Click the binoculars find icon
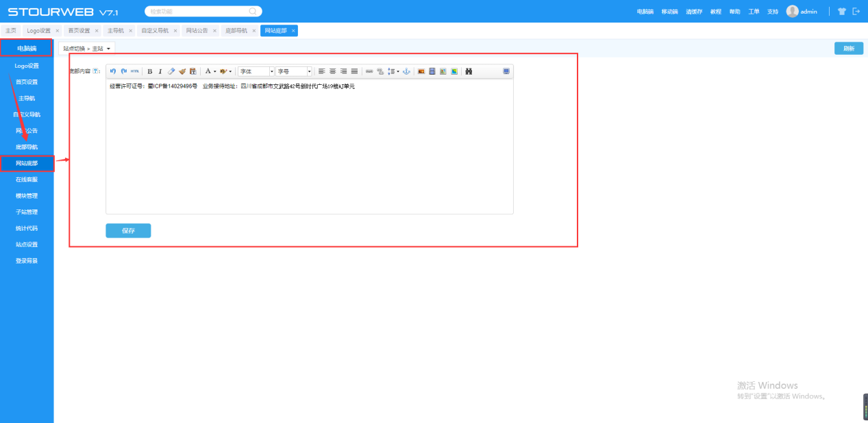Image resolution: width=868 pixels, height=423 pixels. click(x=469, y=71)
